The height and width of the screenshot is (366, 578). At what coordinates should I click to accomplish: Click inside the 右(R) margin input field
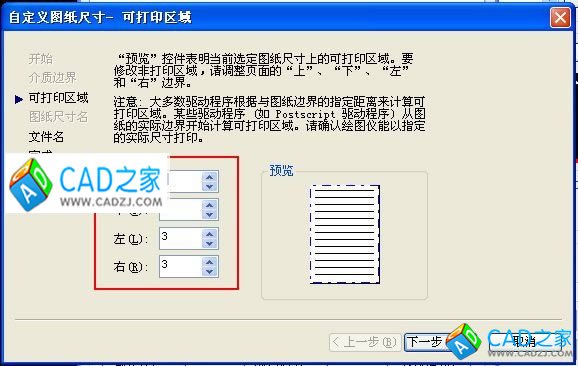point(181,266)
